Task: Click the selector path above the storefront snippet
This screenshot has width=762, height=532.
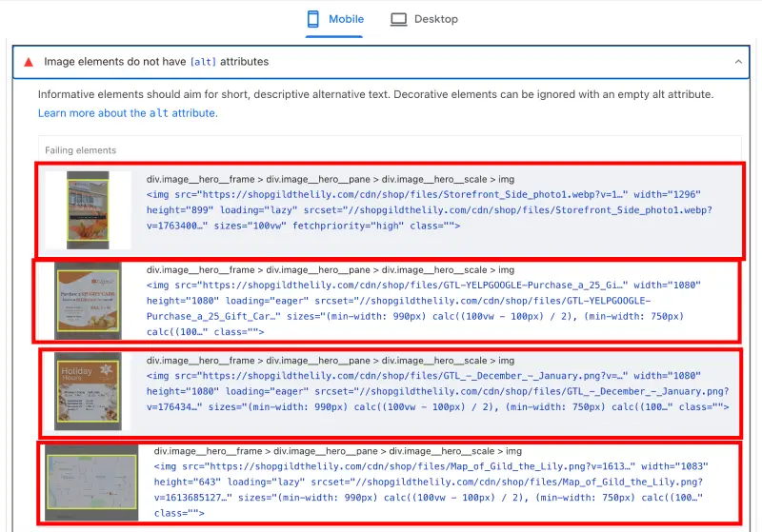Action: [x=331, y=178]
